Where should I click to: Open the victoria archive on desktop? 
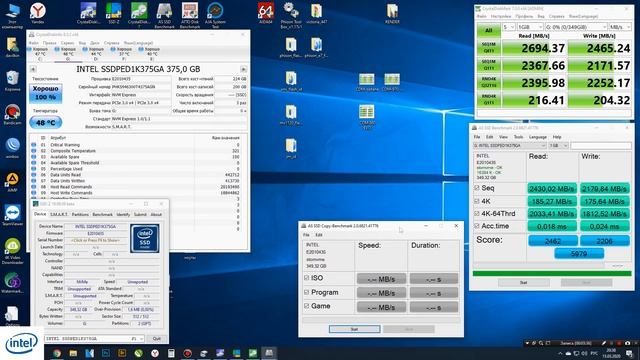click(316, 13)
